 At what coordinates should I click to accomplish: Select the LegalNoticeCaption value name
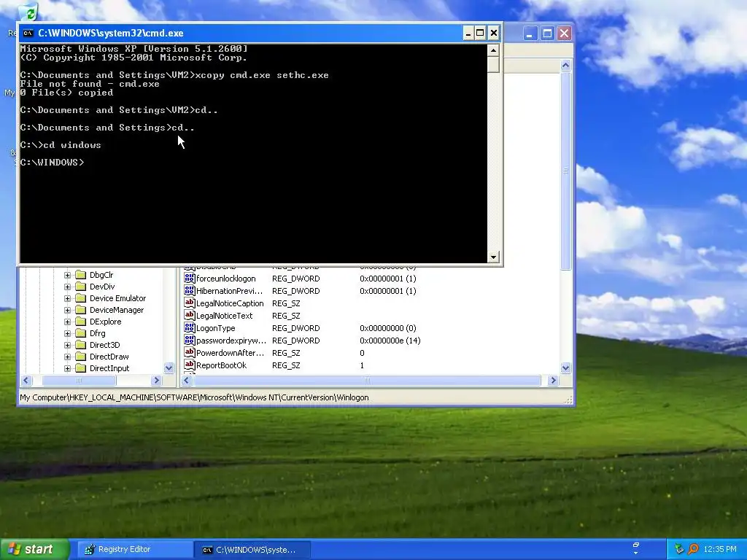(230, 303)
